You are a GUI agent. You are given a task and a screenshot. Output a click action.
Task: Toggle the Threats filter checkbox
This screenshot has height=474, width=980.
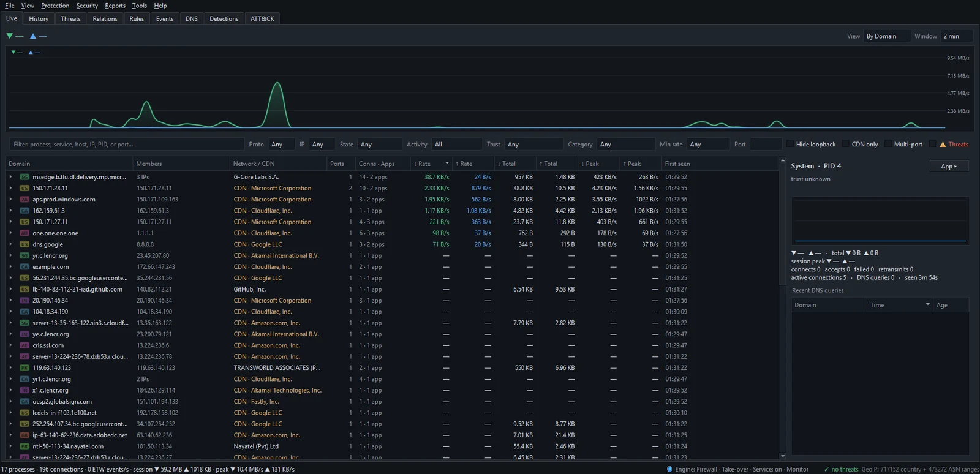click(933, 144)
